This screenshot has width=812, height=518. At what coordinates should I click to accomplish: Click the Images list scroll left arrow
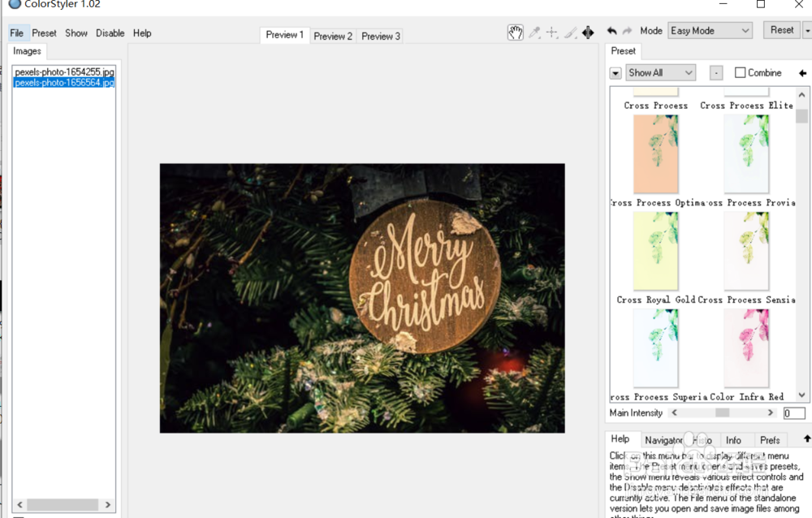pos(19,504)
